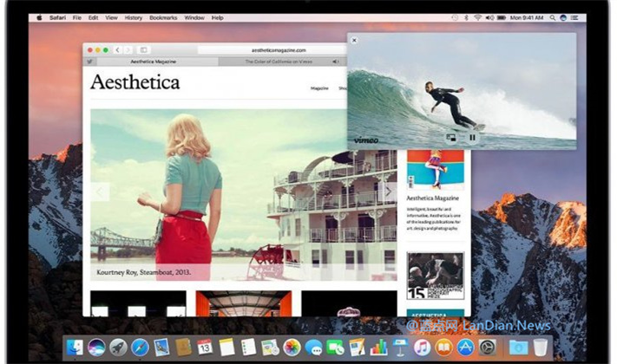Click Aesthetica Magazine sidebar heading
The image size is (617, 364).
coord(432,198)
